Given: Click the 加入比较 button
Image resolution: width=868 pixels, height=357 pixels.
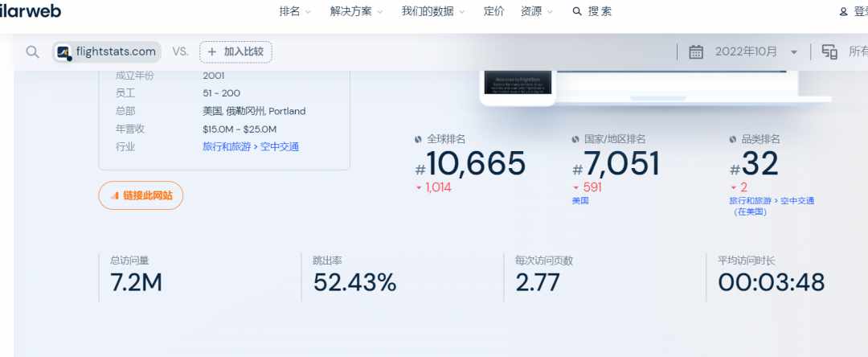Looking at the screenshot, I should tap(235, 52).
